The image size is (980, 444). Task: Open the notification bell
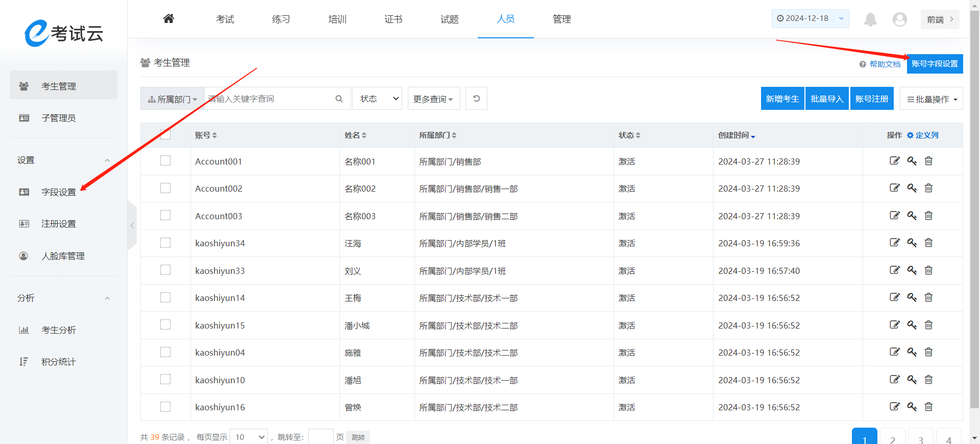coord(870,19)
